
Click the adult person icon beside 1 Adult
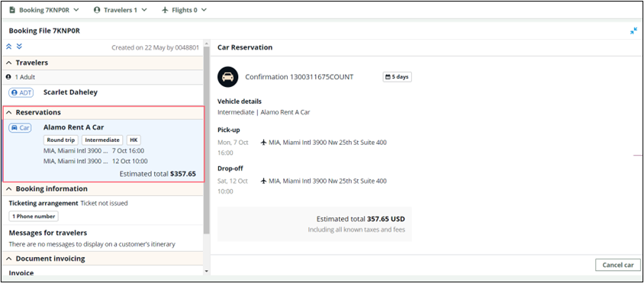8,77
